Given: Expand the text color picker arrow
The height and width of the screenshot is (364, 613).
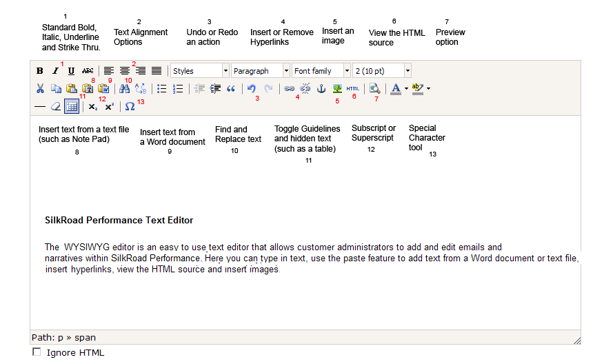Looking at the screenshot, I should [x=406, y=89].
